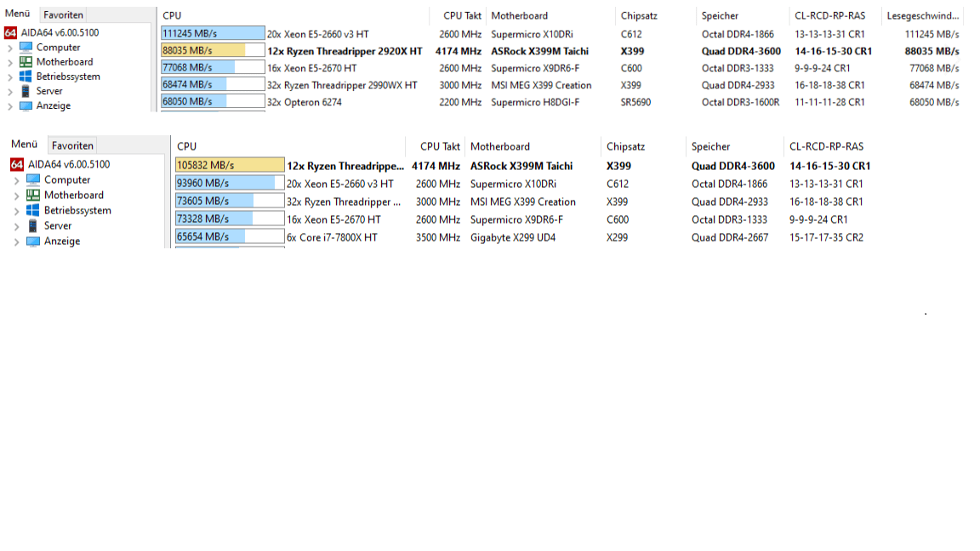This screenshot has height=551, width=980.
Task: Expand Server node in upper panel
Action: coord(10,92)
